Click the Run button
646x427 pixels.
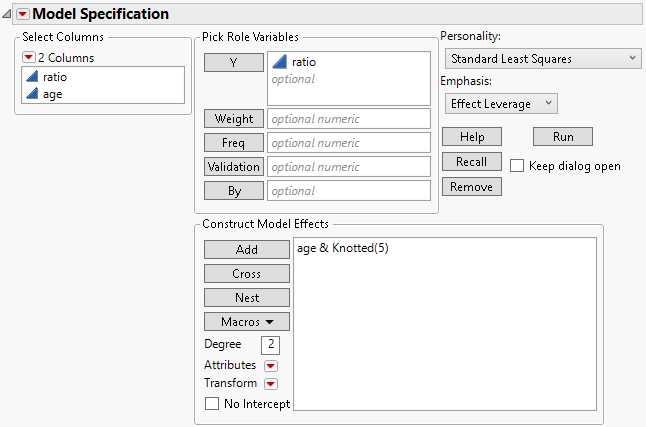pos(562,137)
